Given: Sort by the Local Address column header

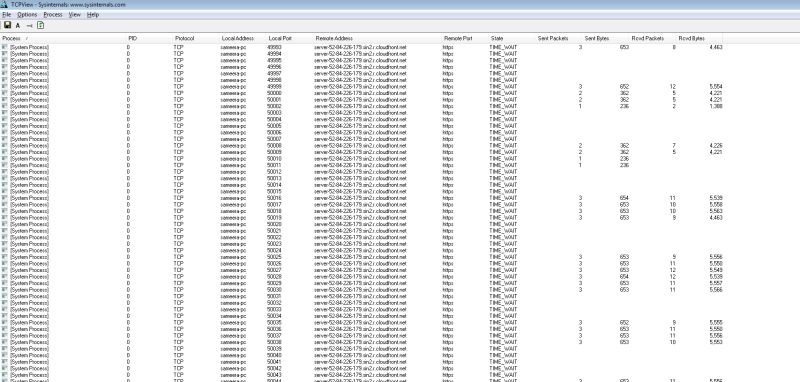Looking at the screenshot, I should click(x=238, y=38).
